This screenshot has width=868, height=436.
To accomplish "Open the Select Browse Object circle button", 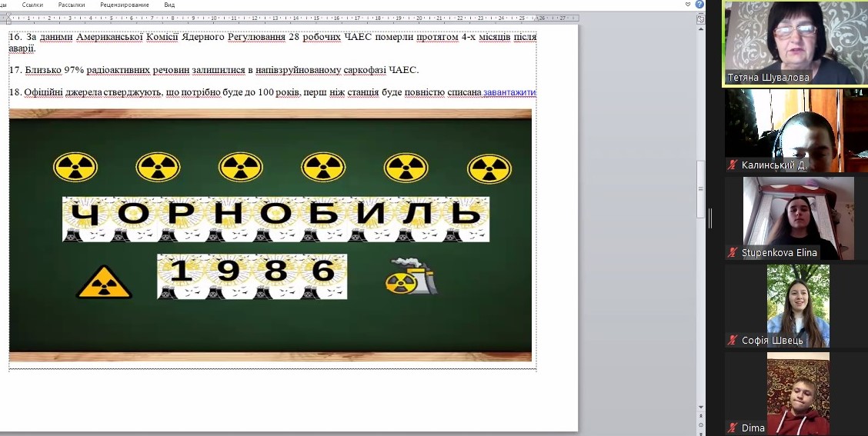I will (x=700, y=424).
